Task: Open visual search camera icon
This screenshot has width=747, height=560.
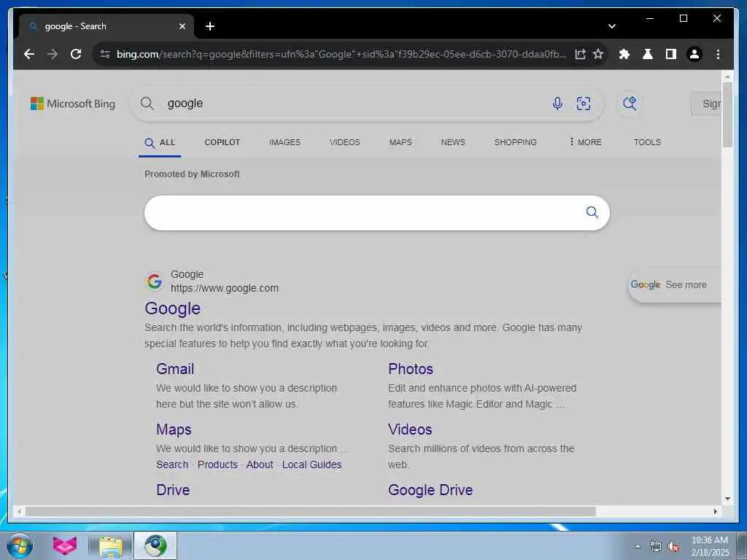Action: 584,104
